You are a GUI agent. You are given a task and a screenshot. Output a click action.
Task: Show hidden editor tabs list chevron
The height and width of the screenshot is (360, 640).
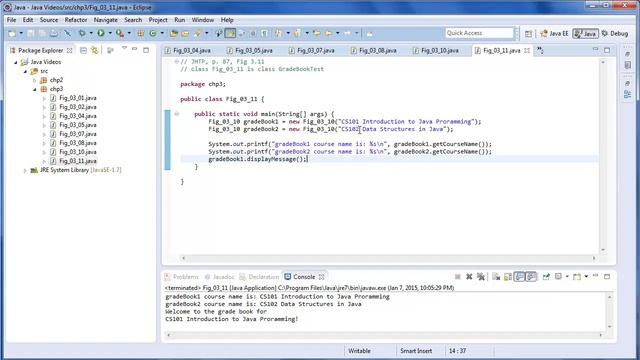(x=540, y=50)
